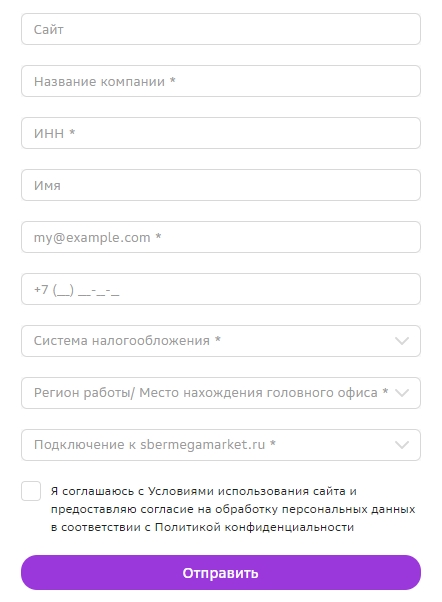Click into the Название компании field
The height and width of the screenshot is (602, 442).
221,81
